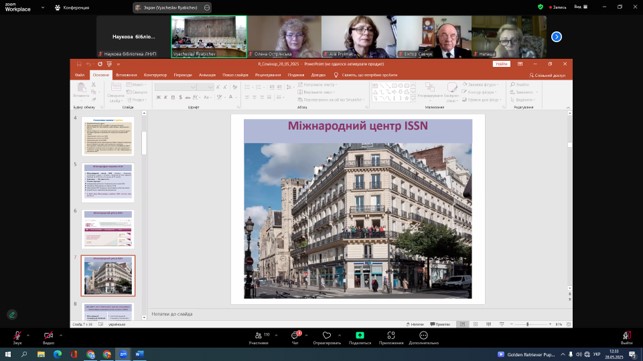The image size is (643, 361).
Task: Open the Zoom Chat panel
Action: (295, 337)
